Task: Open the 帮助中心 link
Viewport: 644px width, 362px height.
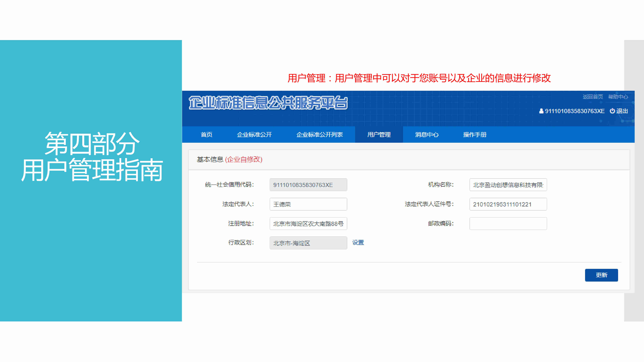Action: 618,97
